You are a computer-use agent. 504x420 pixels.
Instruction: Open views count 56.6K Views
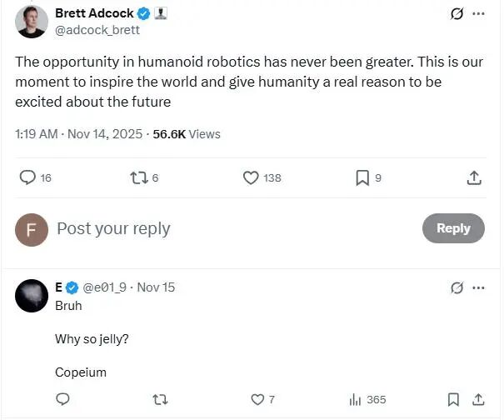[x=187, y=134]
